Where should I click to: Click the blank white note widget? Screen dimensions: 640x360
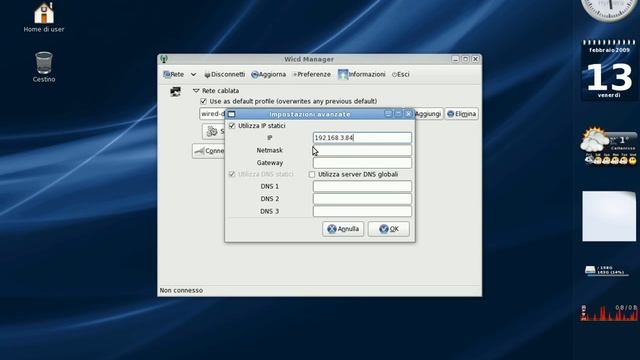click(609, 216)
